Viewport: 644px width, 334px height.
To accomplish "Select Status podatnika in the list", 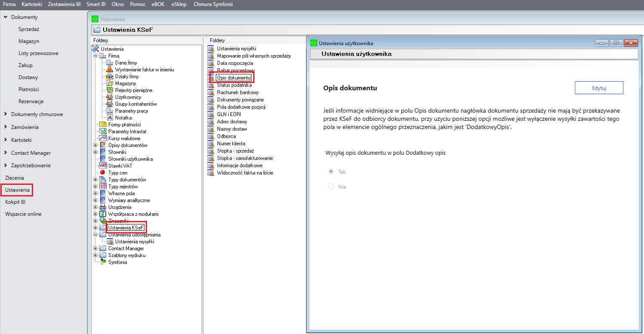I will [x=234, y=85].
